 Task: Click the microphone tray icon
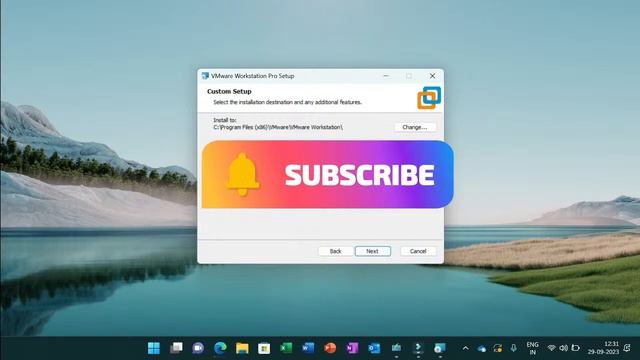(x=513, y=348)
